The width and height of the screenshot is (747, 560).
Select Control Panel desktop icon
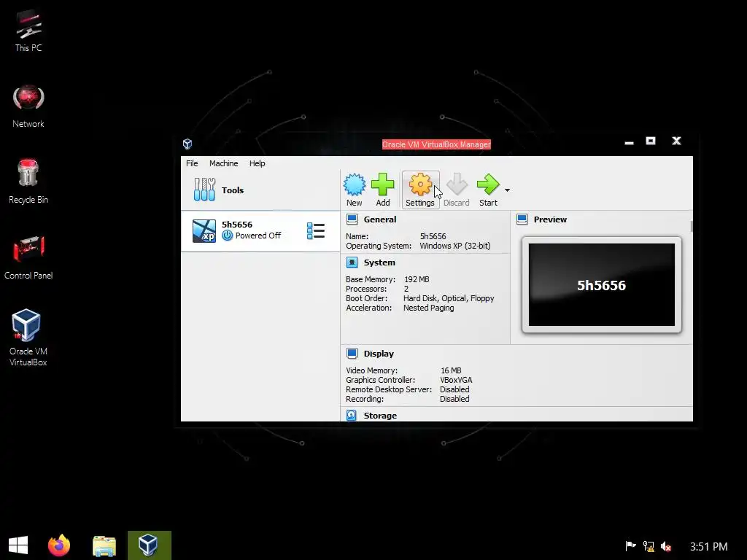point(28,257)
